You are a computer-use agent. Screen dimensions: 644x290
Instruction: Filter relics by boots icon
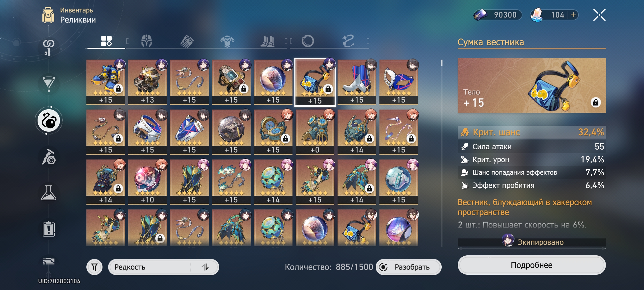click(268, 41)
